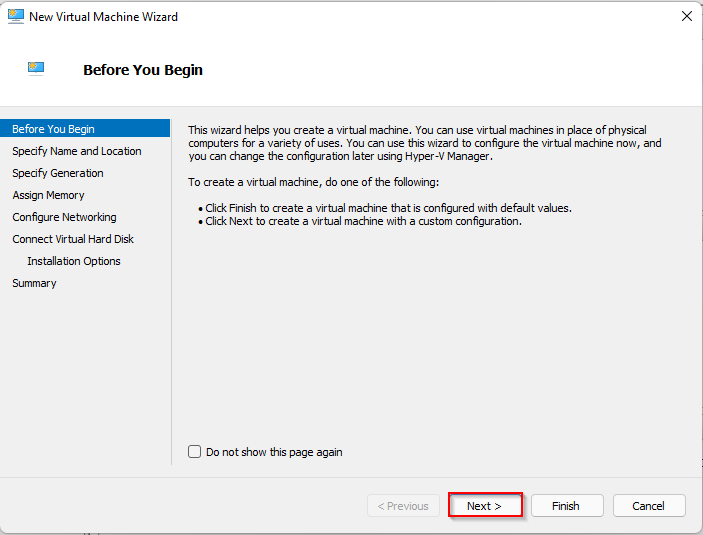Click the custom configuration bullet text
703x535 pixels.
(x=363, y=221)
